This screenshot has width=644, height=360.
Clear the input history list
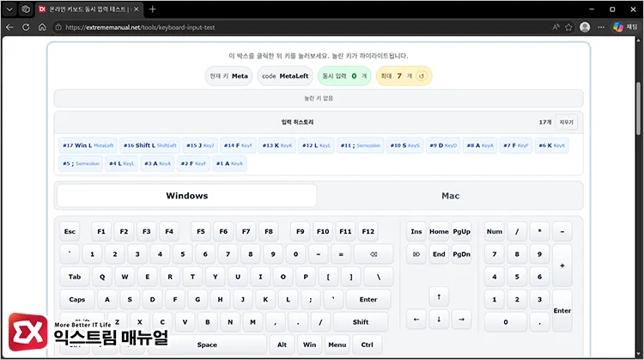[x=566, y=122]
